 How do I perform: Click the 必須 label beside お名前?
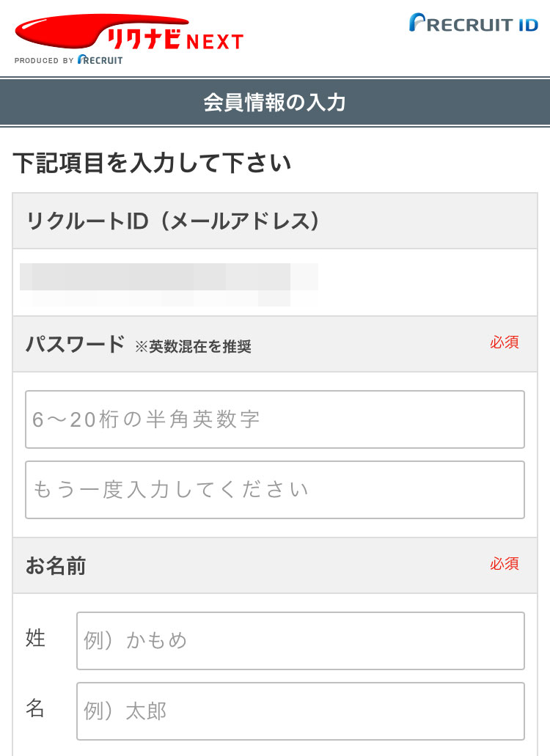505,564
